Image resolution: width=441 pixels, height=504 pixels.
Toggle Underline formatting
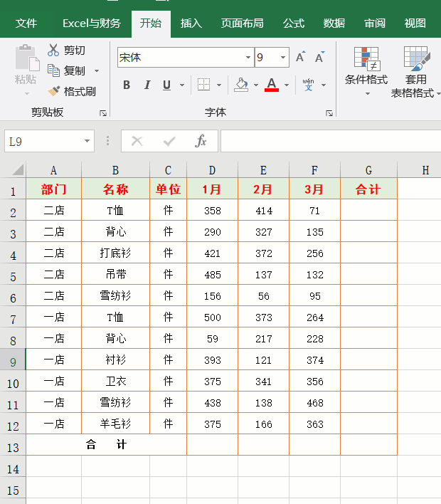(x=166, y=85)
